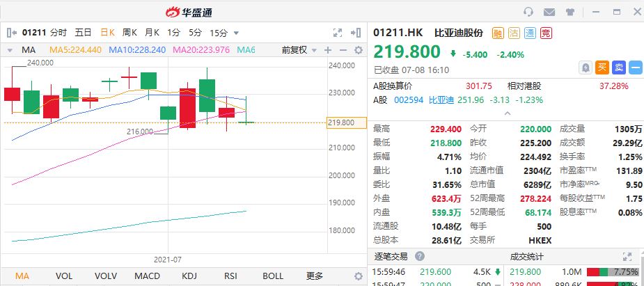Select the MACD indicator tab

[147, 276]
